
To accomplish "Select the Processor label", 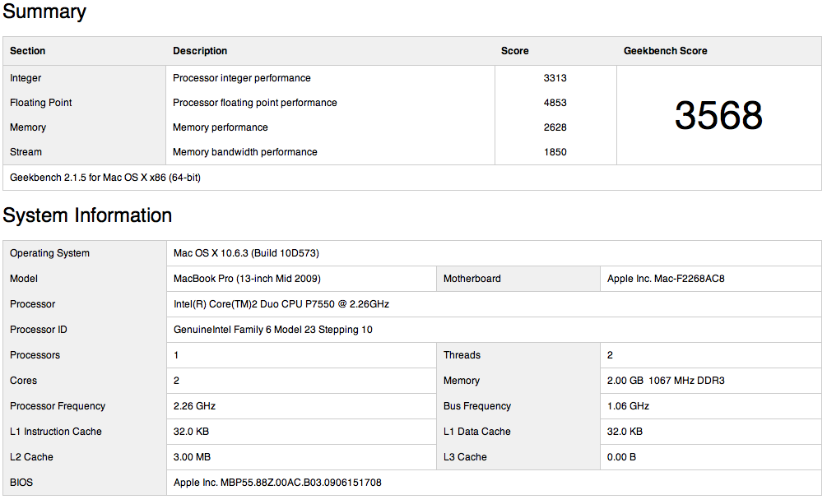I will point(32,304).
